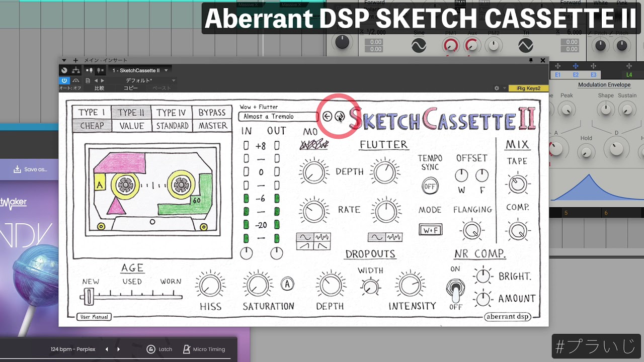This screenshot has height=362, width=644.
Task: Select sine shape for wow LFO
Action: coord(305,237)
